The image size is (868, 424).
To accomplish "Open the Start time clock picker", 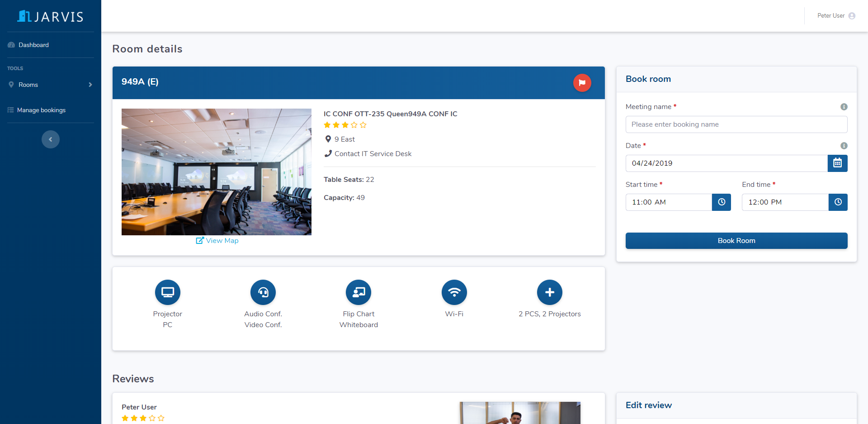I will 721,202.
